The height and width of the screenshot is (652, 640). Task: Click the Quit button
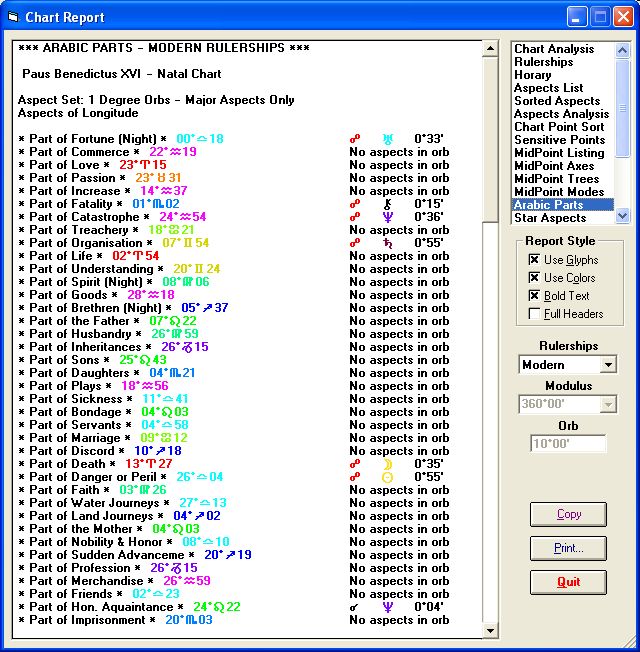tap(568, 582)
